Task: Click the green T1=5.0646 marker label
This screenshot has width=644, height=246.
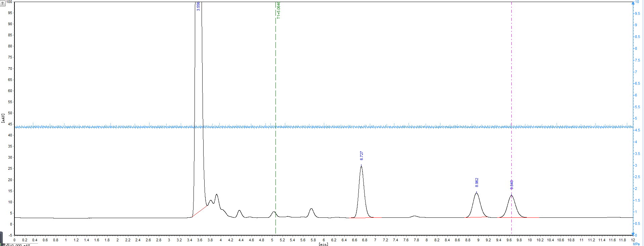Action: 278,10
